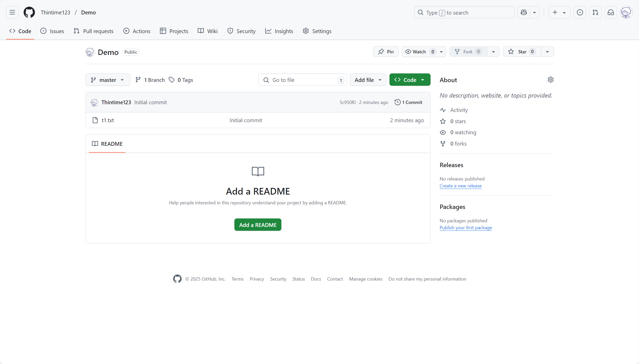The image size is (639, 364).
Task: Expand the master branch dropdown
Action: [x=108, y=80]
